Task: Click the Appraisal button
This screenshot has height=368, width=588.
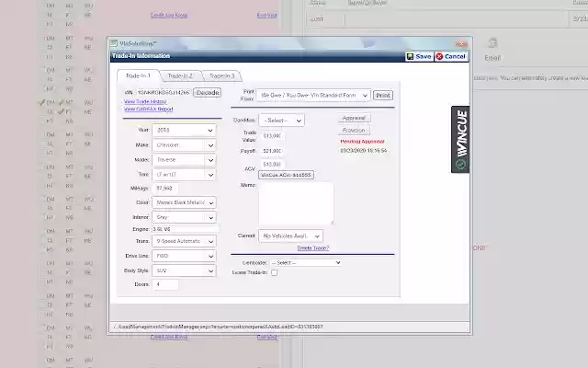Action: 354,118
